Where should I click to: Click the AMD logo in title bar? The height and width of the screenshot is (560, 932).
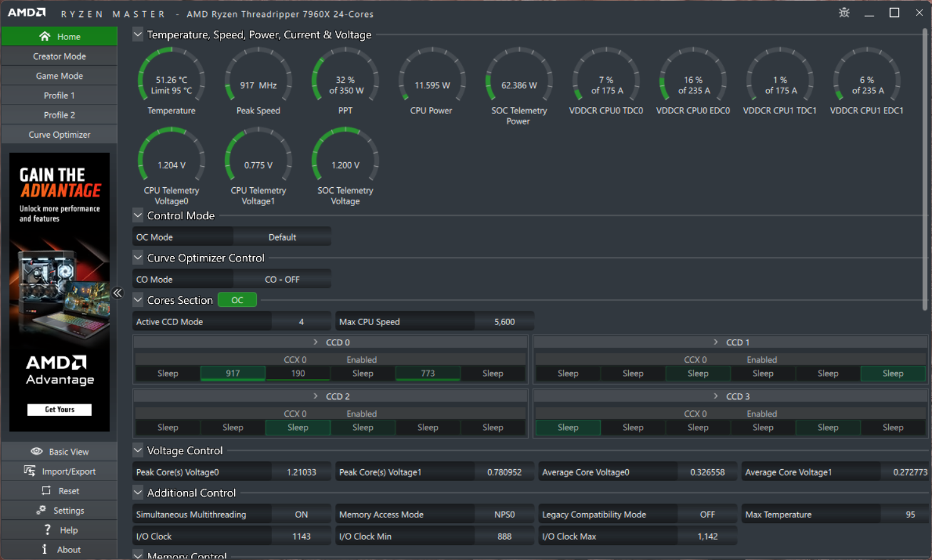pos(26,13)
